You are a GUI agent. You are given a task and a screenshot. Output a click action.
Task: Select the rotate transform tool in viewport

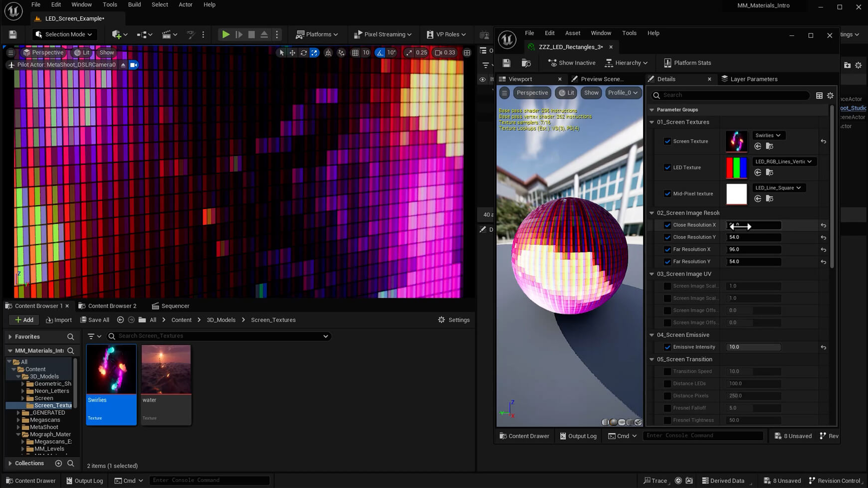click(303, 52)
